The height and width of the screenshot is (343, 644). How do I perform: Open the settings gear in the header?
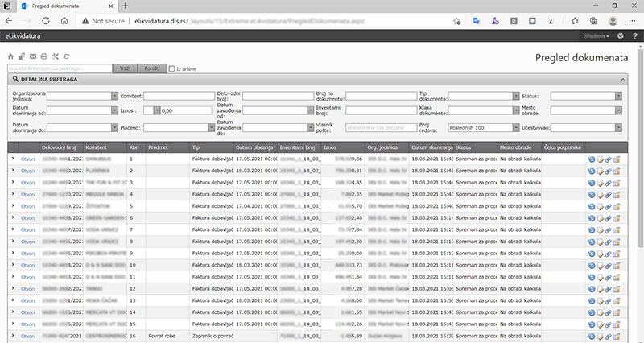(621, 36)
